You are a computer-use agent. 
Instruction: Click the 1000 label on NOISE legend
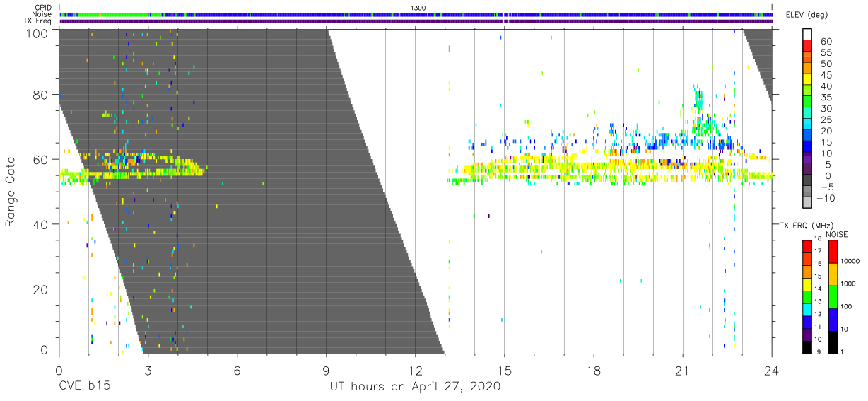click(848, 284)
